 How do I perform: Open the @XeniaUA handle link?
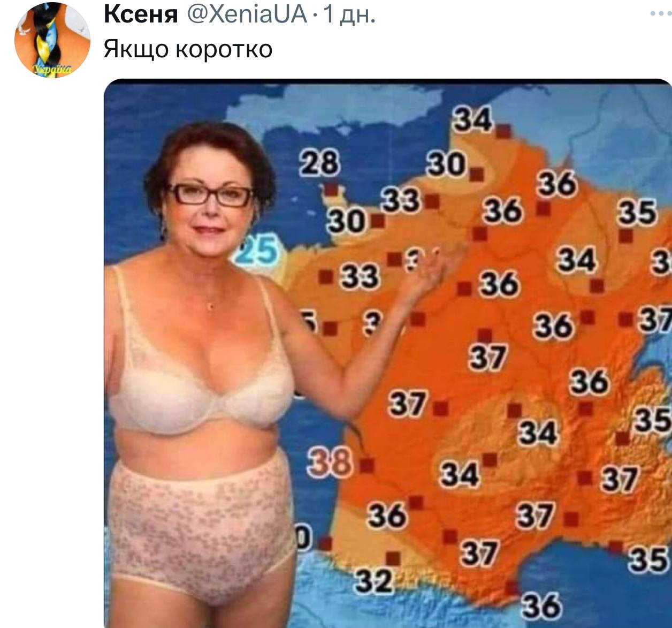(x=246, y=14)
